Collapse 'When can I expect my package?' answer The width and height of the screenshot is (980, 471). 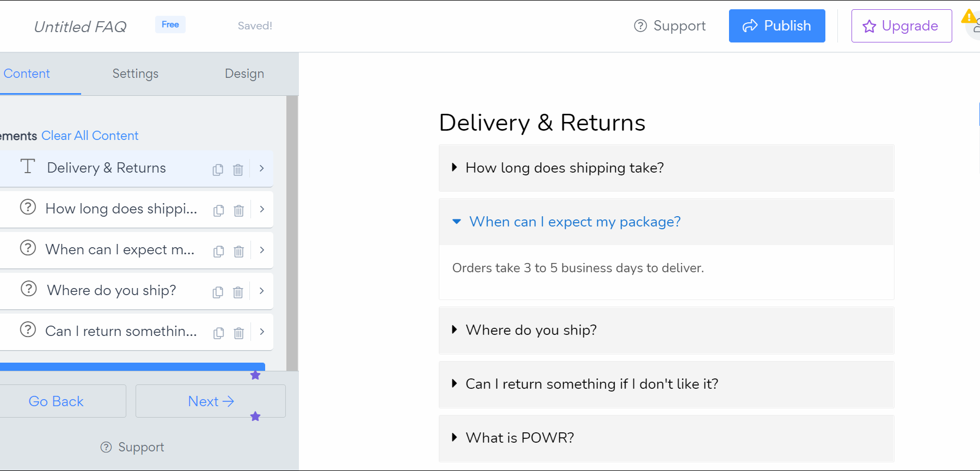(x=574, y=222)
